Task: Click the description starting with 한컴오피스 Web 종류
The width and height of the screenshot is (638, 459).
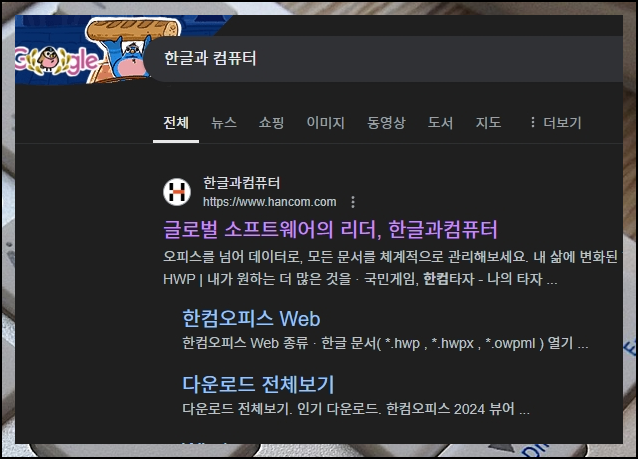Action: pos(385,343)
